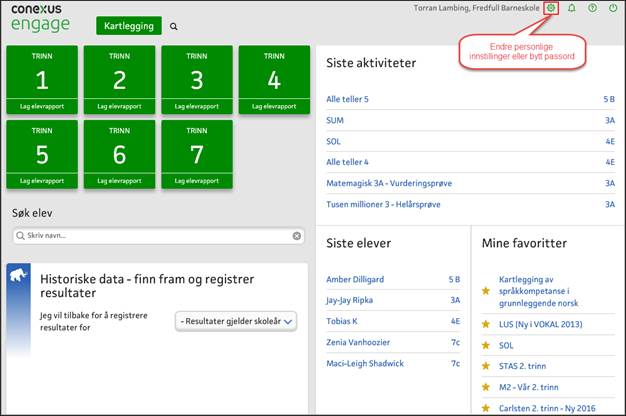Open the notifications bell icon
Image resolution: width=626 pixels, height=416 pixels.
(571, 8)
